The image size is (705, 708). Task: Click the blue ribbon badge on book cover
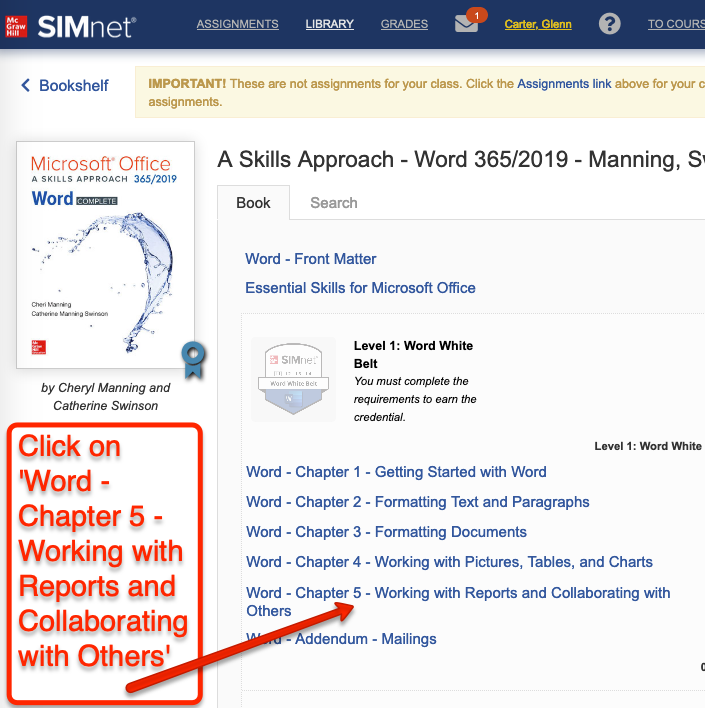point(193,359)
